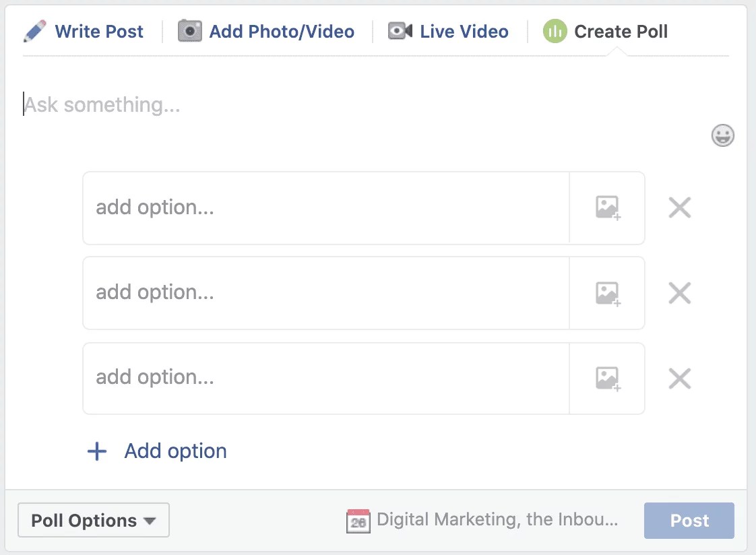Remove the second poll option
The height and width of the screenshot is (555, 756).
coord(680,293)
